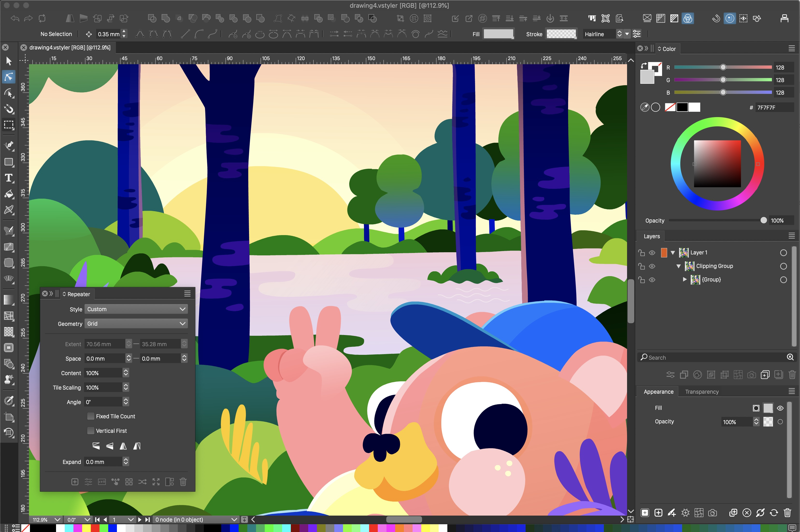
Task: Hide the {Group} layer eye icon
Action: coord(652,280)
